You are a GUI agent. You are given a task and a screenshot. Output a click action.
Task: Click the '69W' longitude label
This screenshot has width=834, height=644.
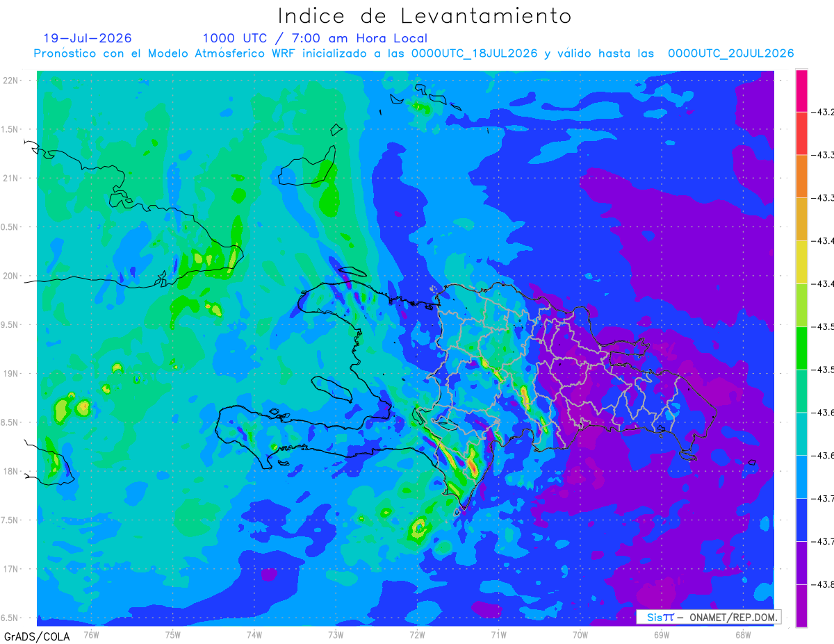(x=662, y=634)
